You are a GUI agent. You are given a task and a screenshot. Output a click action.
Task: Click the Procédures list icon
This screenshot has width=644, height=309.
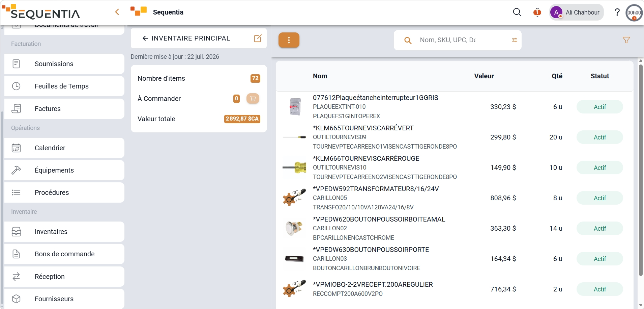[16, 192]
